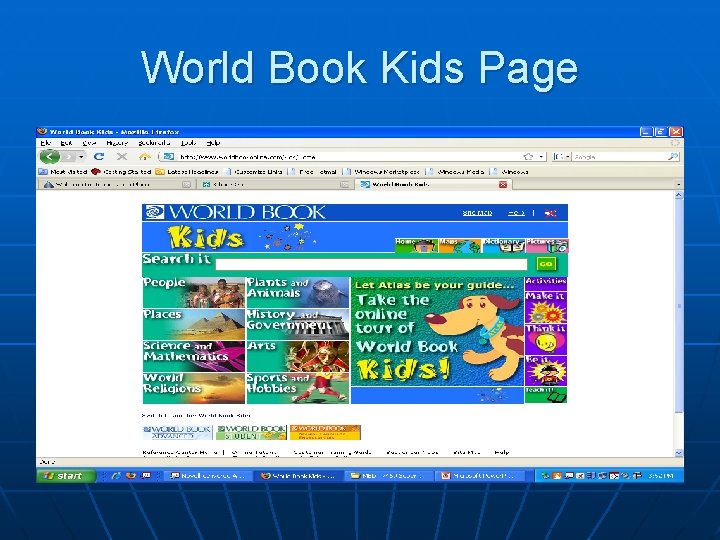
Task: Open the Places category
Action: coord(193,324)
